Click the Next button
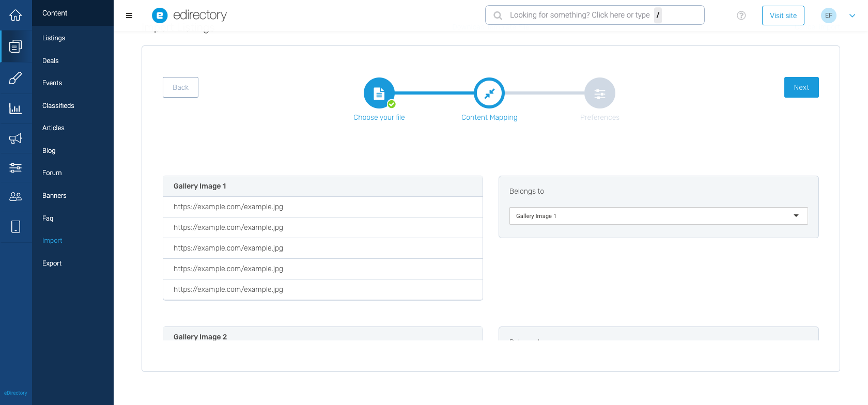 click(801, 87)
